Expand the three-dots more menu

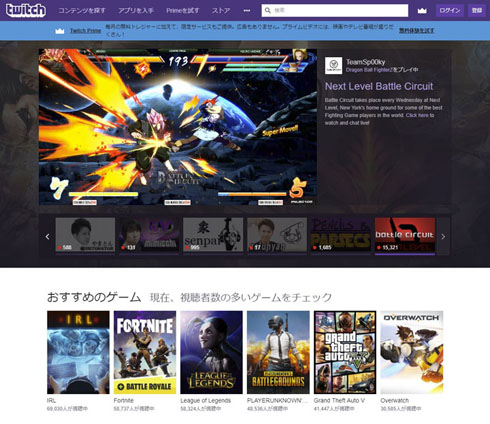coord(247,11)
